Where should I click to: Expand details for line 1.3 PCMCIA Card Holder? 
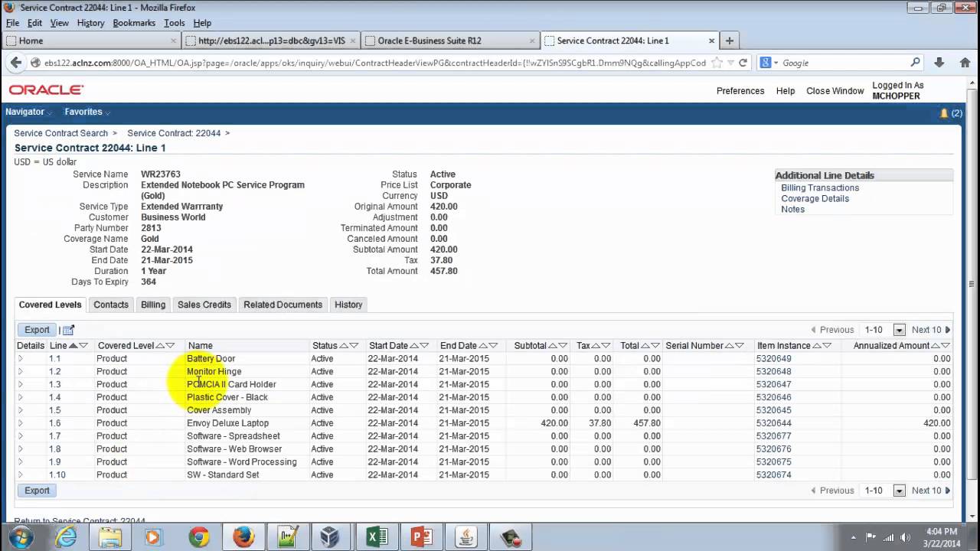tap(21, 384)
